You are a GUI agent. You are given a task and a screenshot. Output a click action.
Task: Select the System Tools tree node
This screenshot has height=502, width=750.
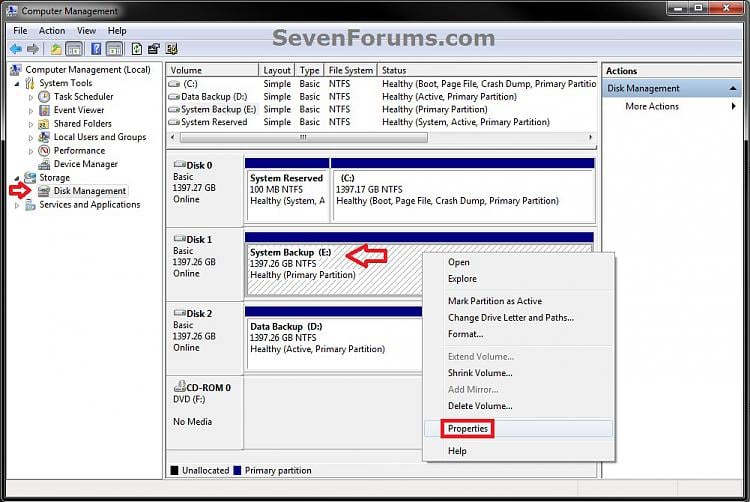(x=66, y=83)
